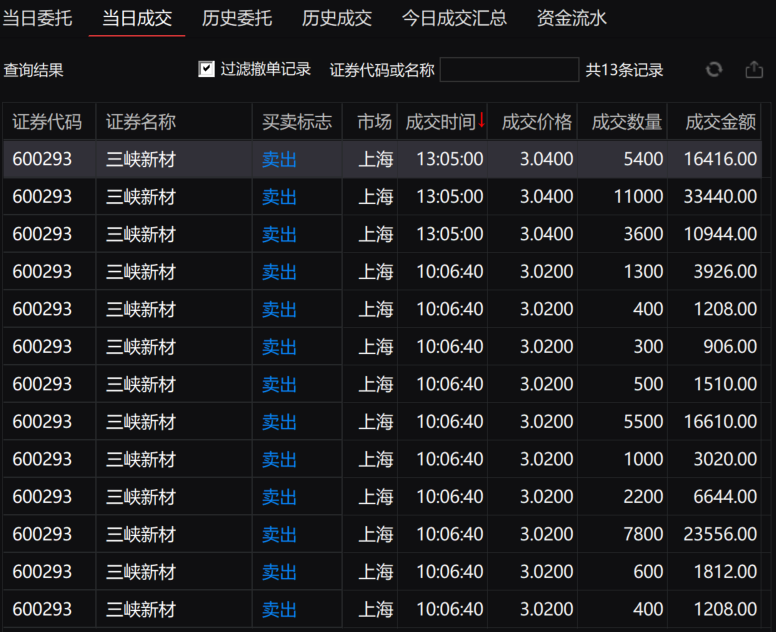Sort by 成交金额 column header

(x=715, y=122)
